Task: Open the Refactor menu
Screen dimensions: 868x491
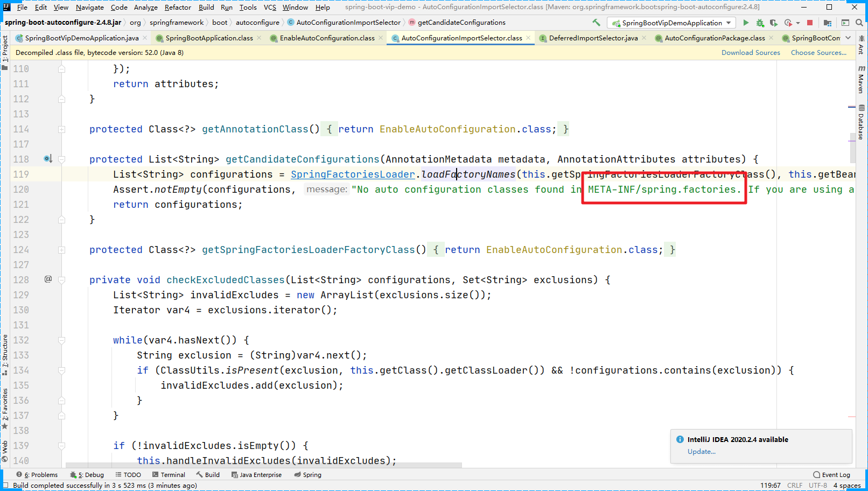Action: 178,7
